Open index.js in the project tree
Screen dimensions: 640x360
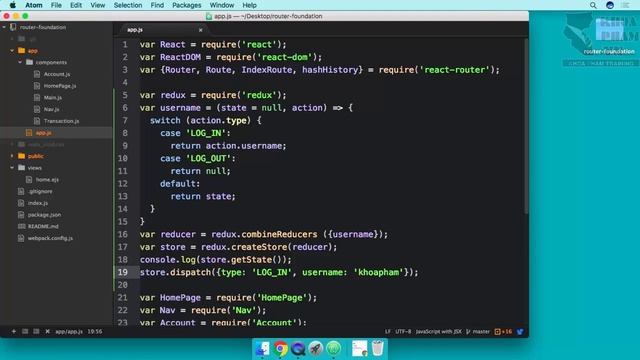(38, 203)
